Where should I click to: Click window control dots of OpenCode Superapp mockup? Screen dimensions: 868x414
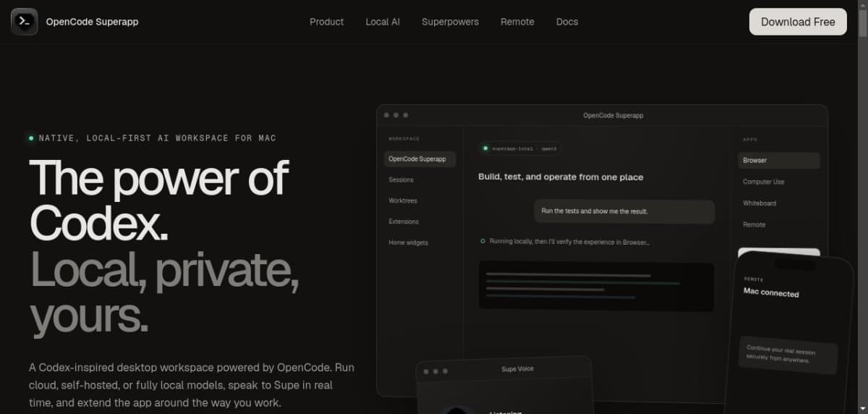396,115
